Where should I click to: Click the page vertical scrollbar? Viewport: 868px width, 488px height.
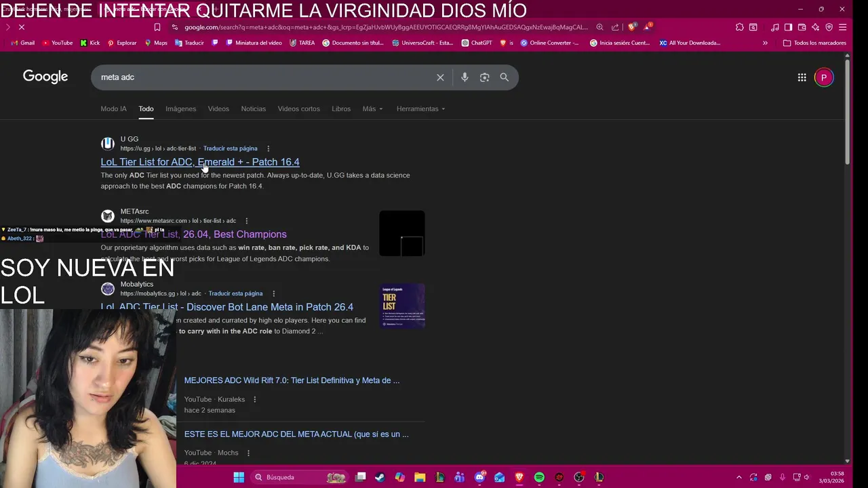[848, 112]
